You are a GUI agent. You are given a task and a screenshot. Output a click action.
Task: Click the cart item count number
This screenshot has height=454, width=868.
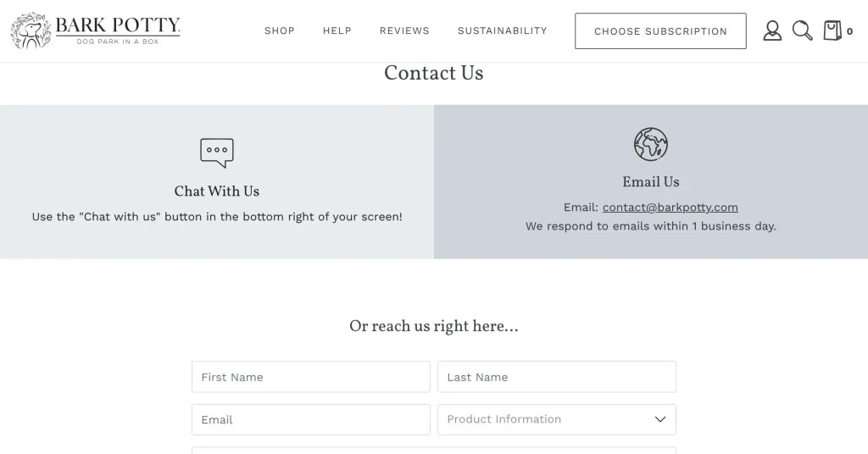click(850, 31)
